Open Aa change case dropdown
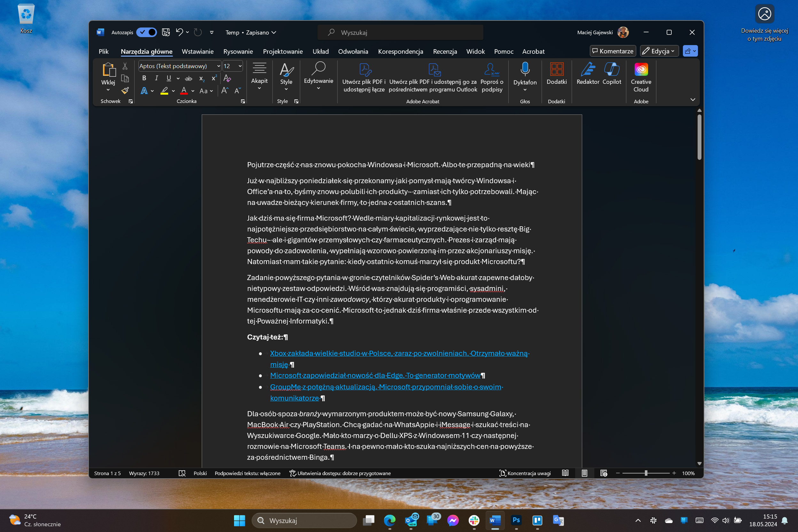Image resolution: width=798 pixels, height=532 pixels. click(206, 91)
